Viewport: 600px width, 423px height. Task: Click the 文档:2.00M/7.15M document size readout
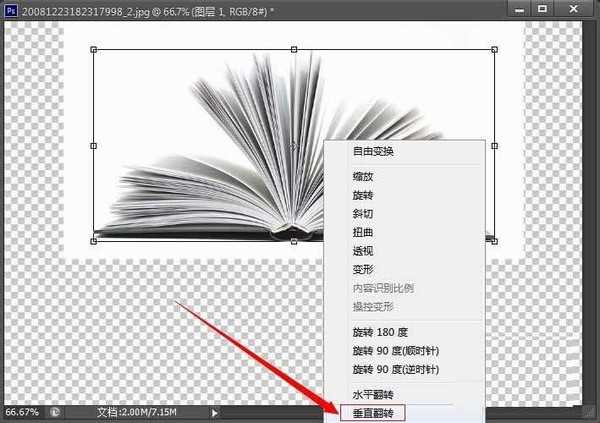(x=139, y=411)
